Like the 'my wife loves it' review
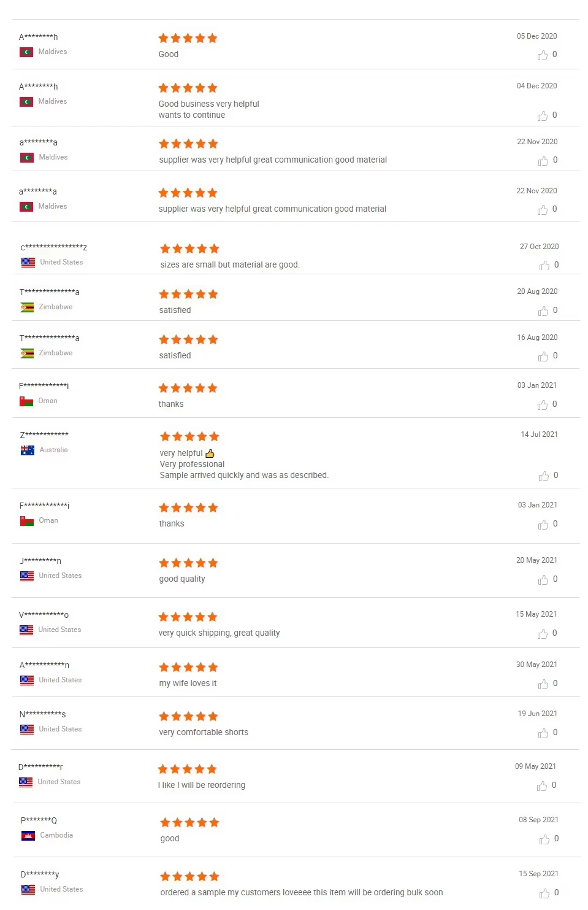Viewport: 588px width, 910px height. click(x=543, y=684)
